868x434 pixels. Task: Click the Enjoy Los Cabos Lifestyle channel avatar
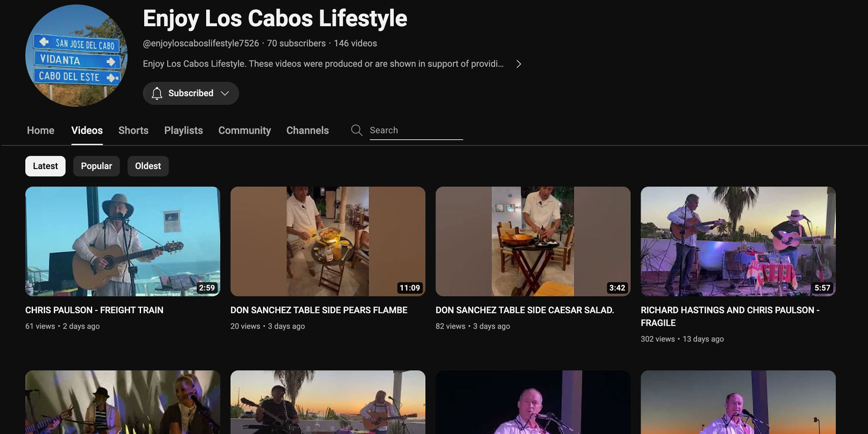pyautogui.click(x=76, y=55)
